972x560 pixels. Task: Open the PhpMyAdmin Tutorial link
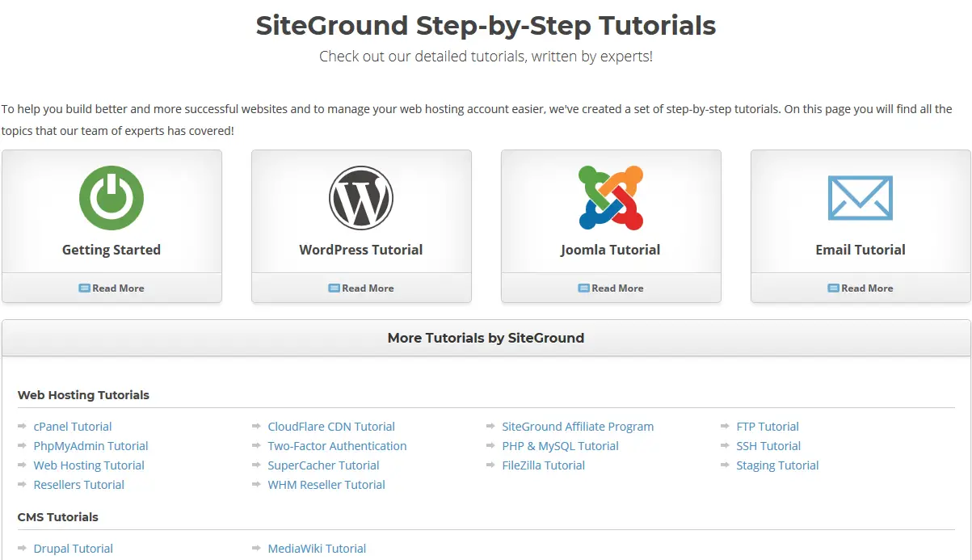(x=90, y=446)
